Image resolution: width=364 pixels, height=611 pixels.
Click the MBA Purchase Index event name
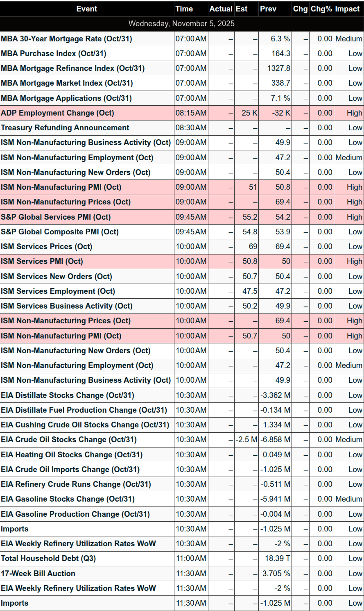pos(54,54)
